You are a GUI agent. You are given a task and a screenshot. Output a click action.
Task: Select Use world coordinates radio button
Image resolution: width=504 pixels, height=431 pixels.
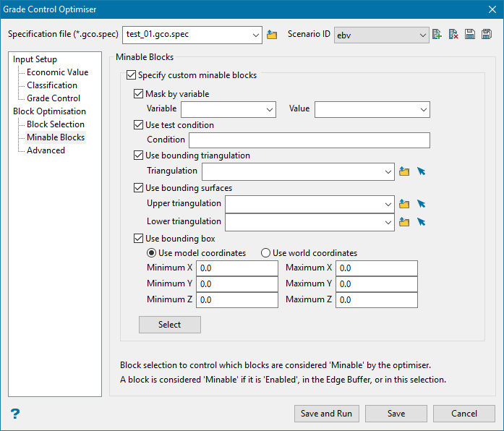click(x=265, y=253)
